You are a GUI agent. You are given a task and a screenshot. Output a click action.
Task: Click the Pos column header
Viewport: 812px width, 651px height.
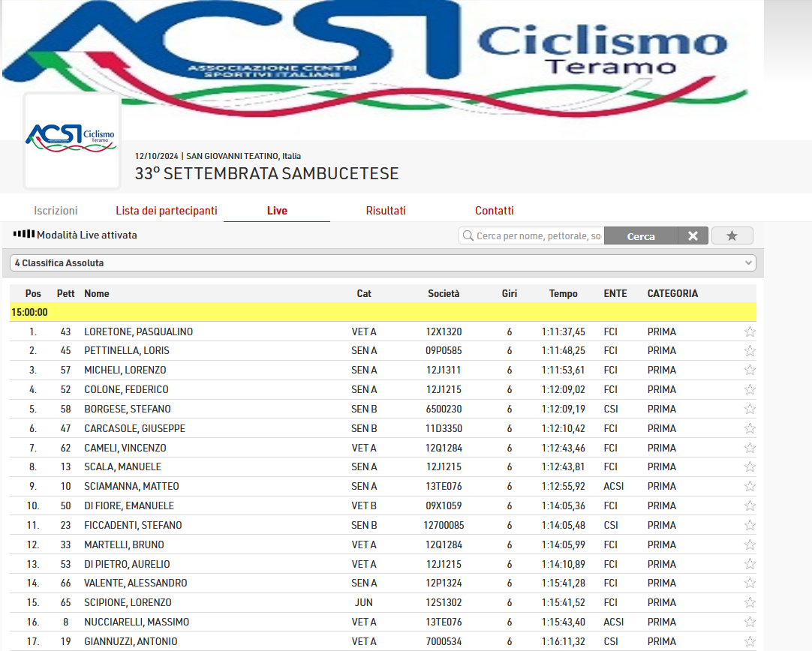pyautogui.click(x=33, y=293)
